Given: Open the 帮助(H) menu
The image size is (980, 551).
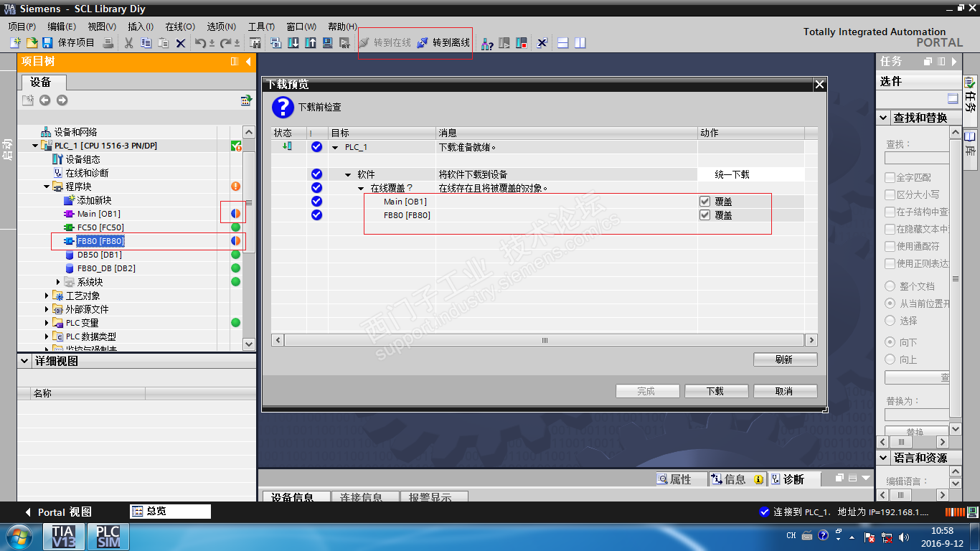Looking at the screenshot, I should (x=342, y=27).
